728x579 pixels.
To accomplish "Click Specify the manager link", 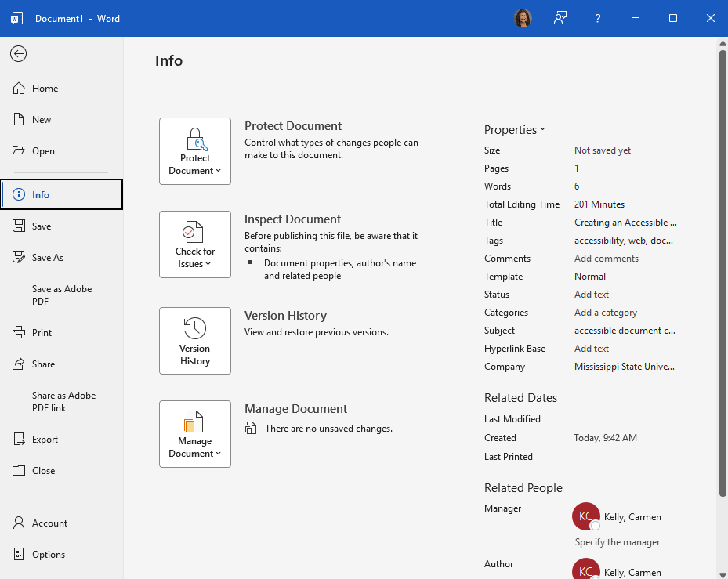I will [618, 542].
